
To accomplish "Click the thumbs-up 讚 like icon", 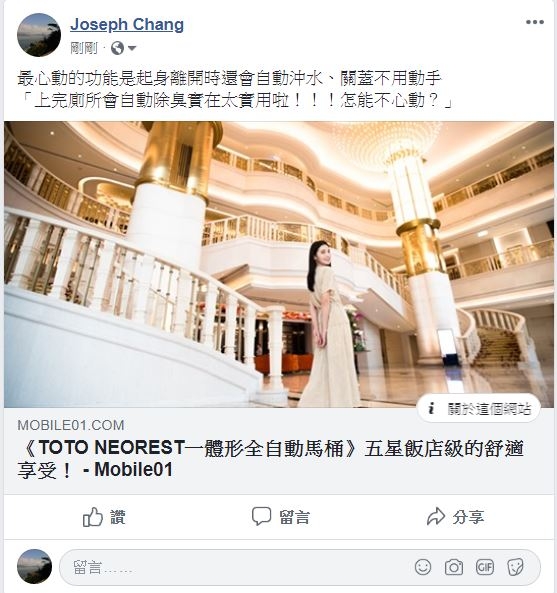I will (93, 517).
